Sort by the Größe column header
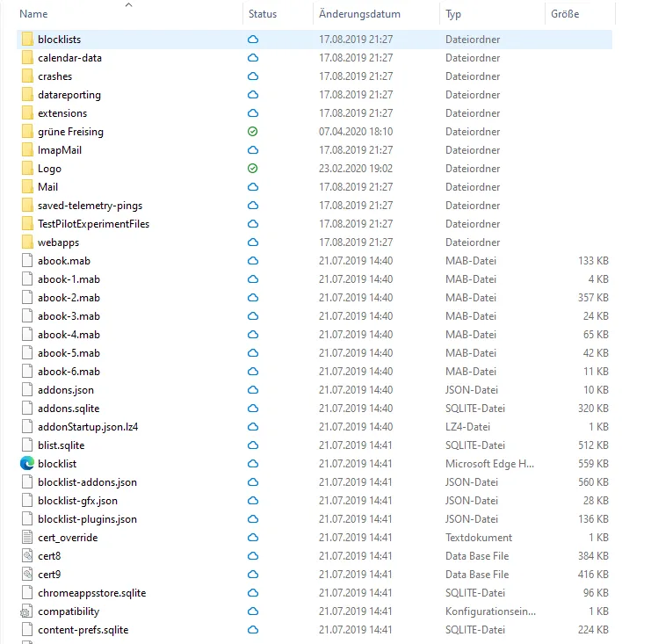Viewport: 651px width, 644px height. (565, 14)
